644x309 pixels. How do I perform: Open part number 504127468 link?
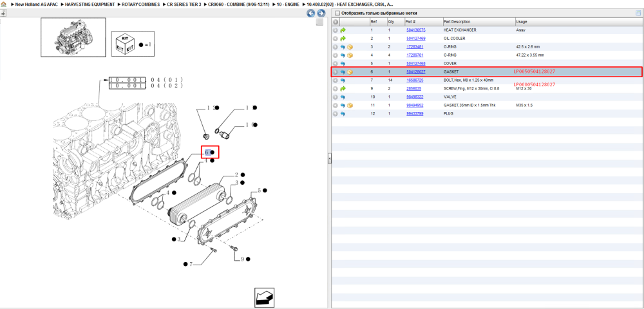point(415,64)
